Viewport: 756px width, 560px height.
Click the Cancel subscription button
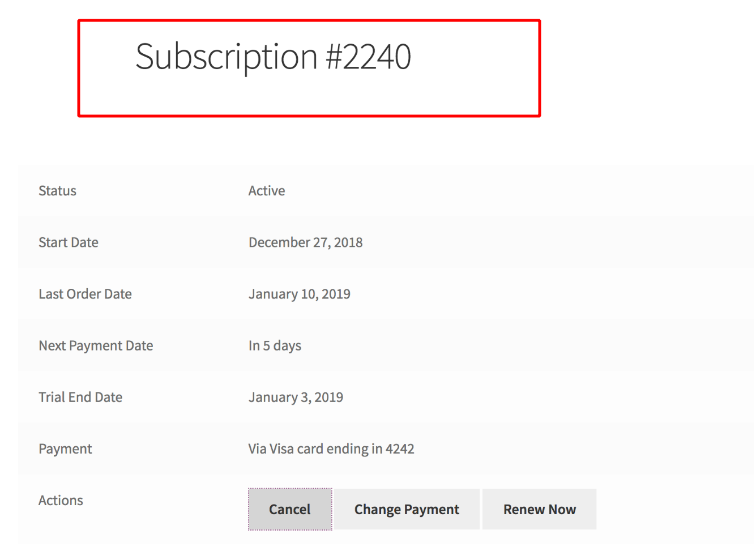[x=289, y=508]
